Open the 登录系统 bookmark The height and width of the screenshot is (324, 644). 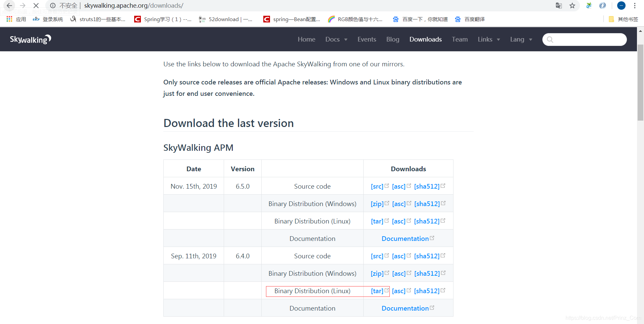tap(48, 19)
